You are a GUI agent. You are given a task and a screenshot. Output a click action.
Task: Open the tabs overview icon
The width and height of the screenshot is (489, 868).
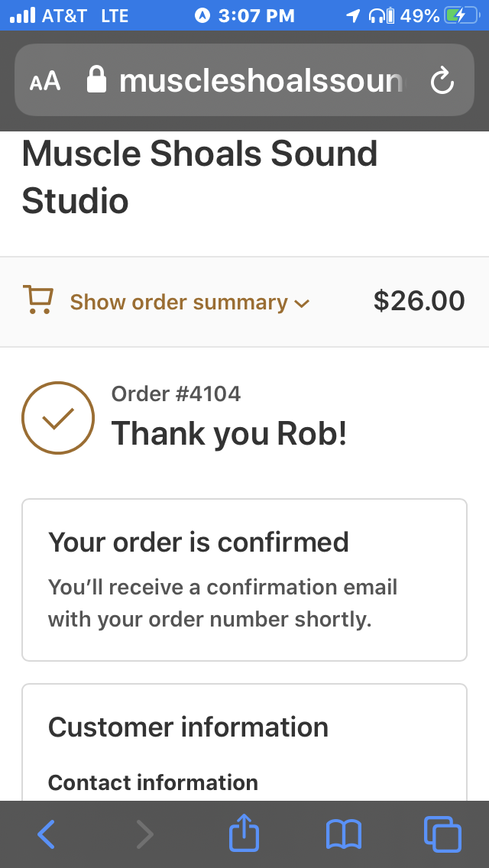click(442, 834)
